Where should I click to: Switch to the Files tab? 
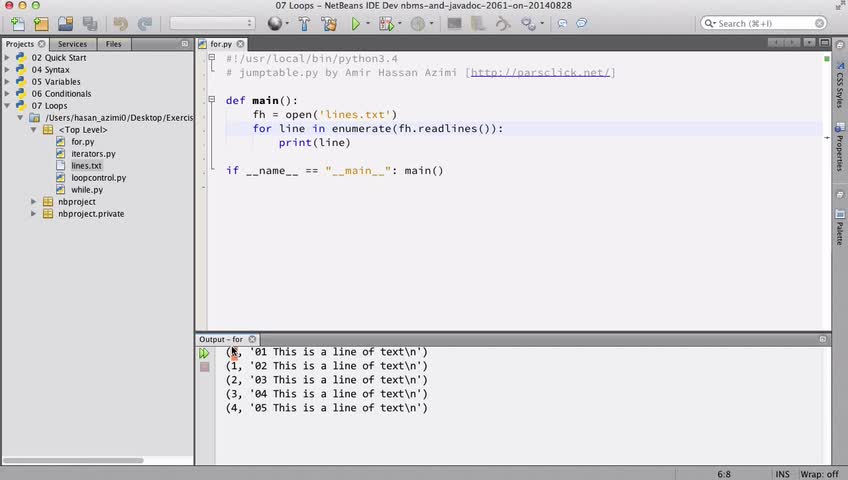coord(114,44)
